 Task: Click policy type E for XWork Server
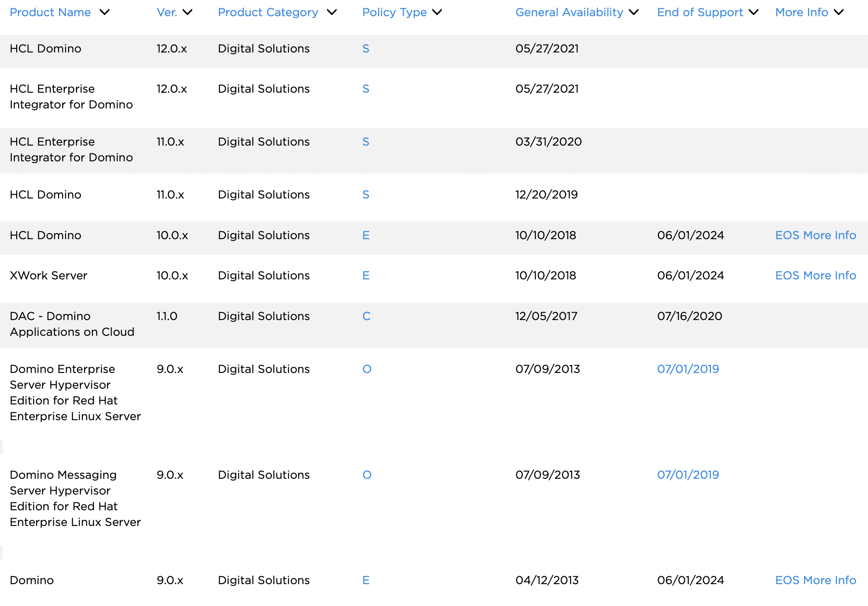click(366, 275)
